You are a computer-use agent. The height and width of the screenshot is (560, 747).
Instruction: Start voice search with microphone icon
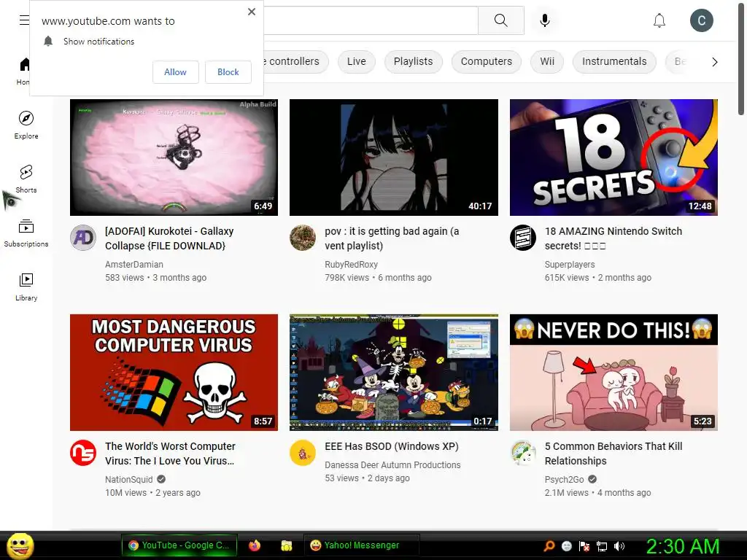(545, 20)
